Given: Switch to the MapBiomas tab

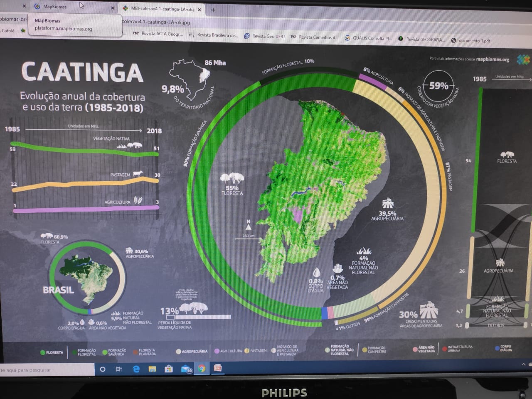Looking at the screenshot, I should (54, 7).
